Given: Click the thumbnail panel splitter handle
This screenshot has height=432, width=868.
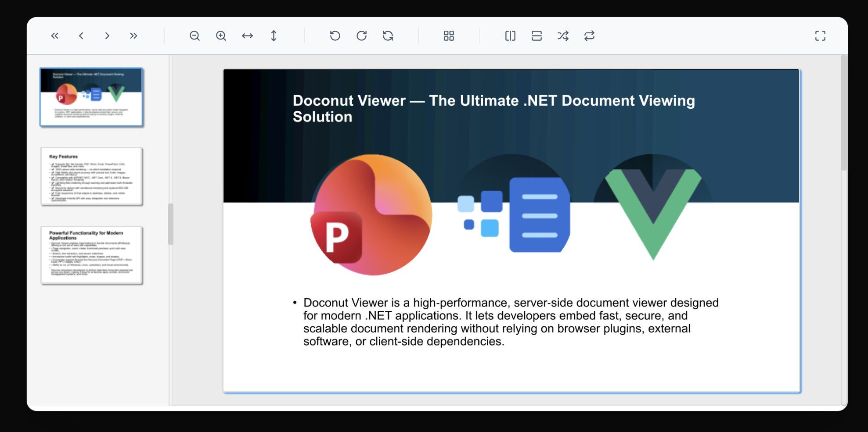Looking at the screenshot, I should coord(171,224).
